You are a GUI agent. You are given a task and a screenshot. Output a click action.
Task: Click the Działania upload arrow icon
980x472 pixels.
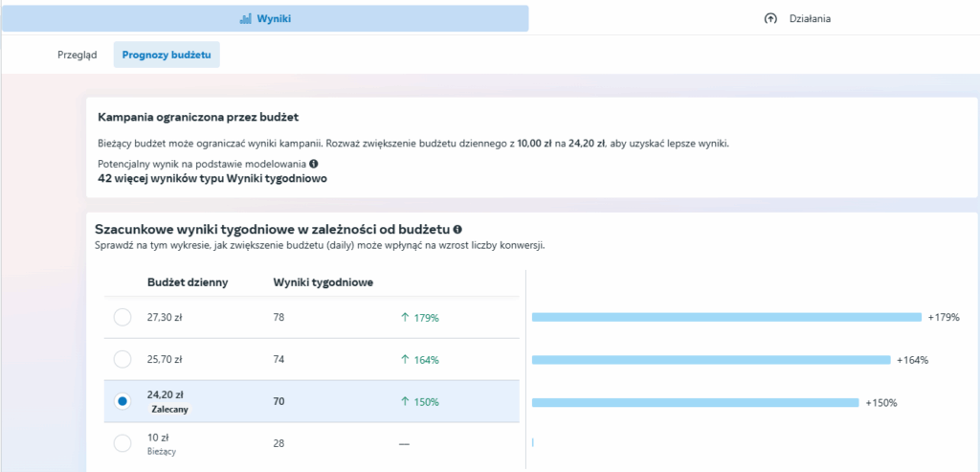[x=770, y=18]
